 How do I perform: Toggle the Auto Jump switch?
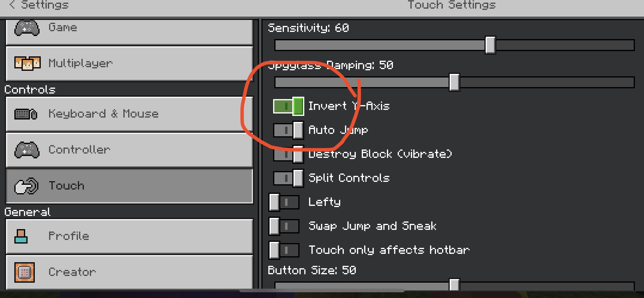[288, 130]
